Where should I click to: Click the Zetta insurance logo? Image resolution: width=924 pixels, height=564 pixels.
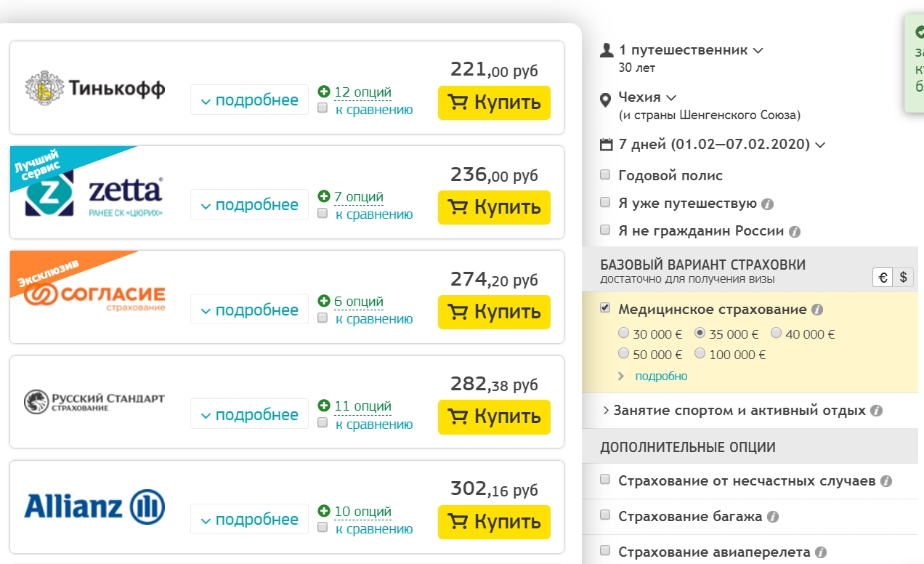(x=94, y=193)
